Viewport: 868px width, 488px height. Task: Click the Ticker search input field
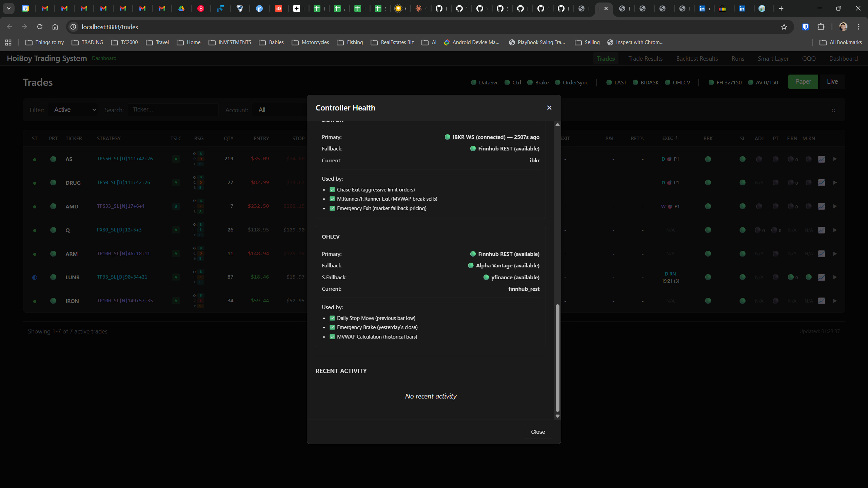click(x=173, y=109)
